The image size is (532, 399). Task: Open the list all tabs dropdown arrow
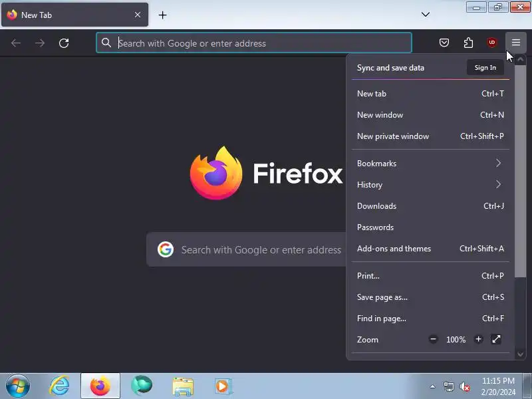pyautogui.click(x=426, y=15)
